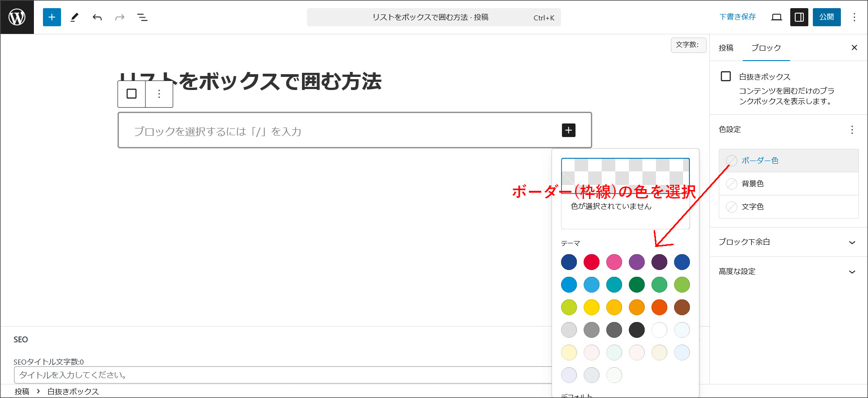The image size is (868, 398).
Task: Select 白抜きボックス in the bottom breadcrumb
Action: point(73,392)
